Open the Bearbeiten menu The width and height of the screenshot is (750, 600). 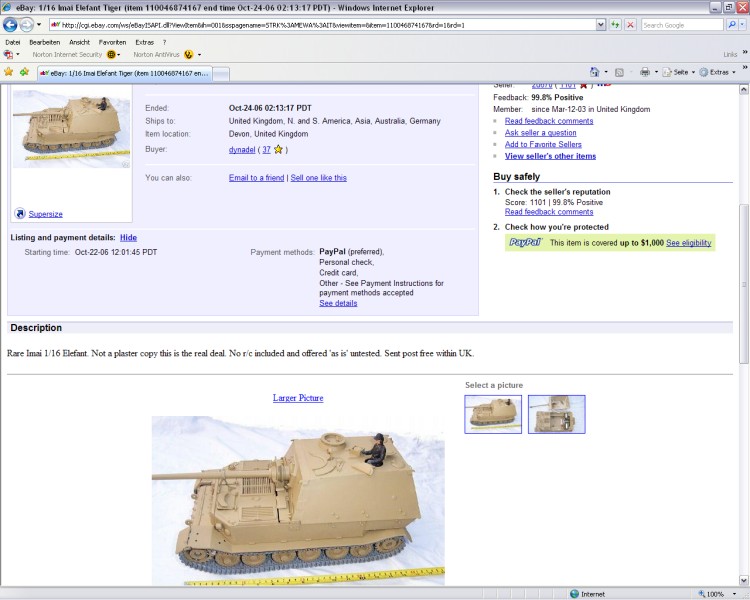pos(44,42)
